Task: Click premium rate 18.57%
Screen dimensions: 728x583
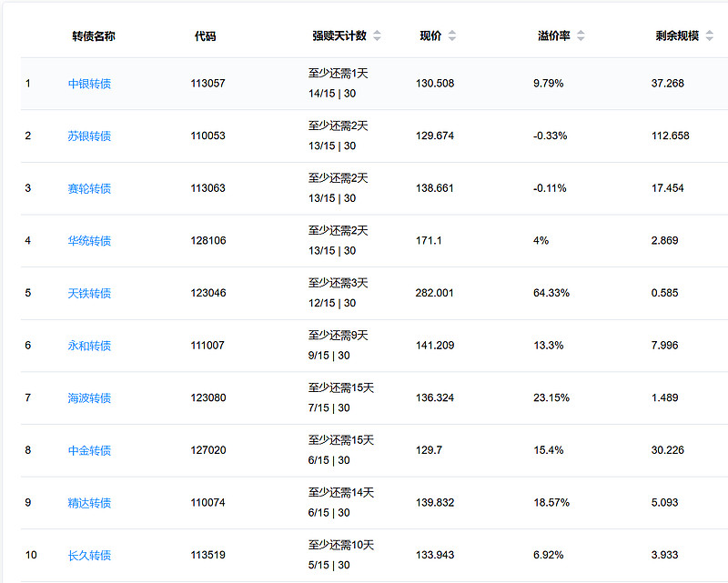Action: (551, 503)
